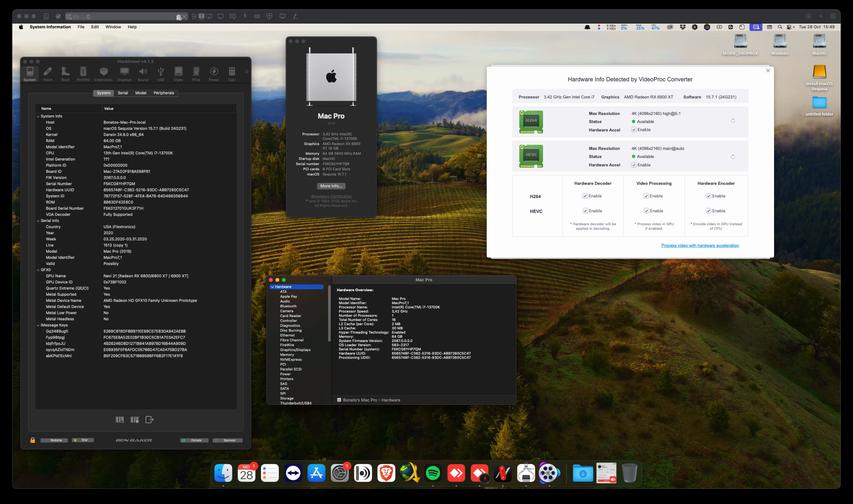Viewport: 853px width, 504px height.
Task: Collapse the iMessage Keys section
Action: (38, 325)
